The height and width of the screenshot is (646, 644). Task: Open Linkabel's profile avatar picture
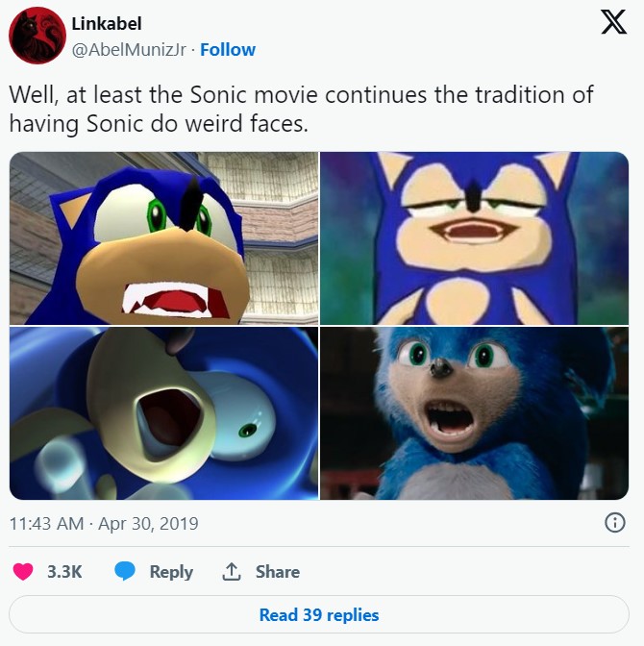[x=37, y=37]
